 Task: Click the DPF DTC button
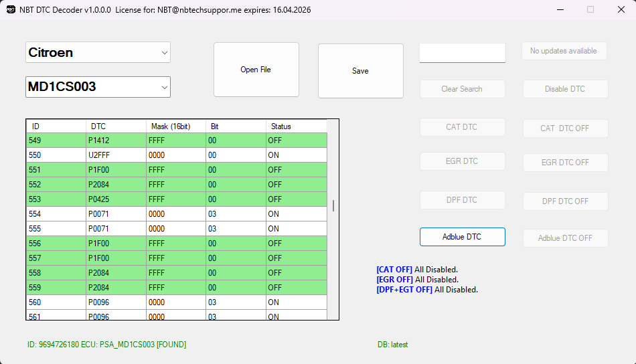462,200
